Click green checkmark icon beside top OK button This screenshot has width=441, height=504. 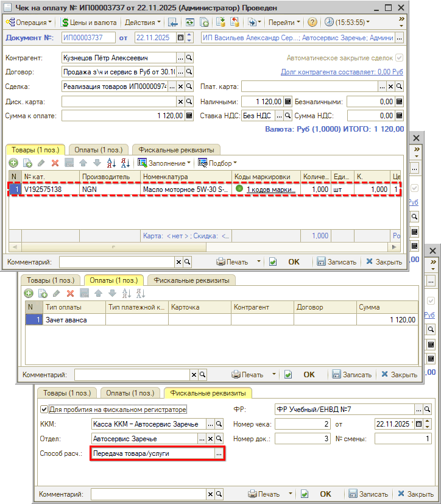pos(273,262)
